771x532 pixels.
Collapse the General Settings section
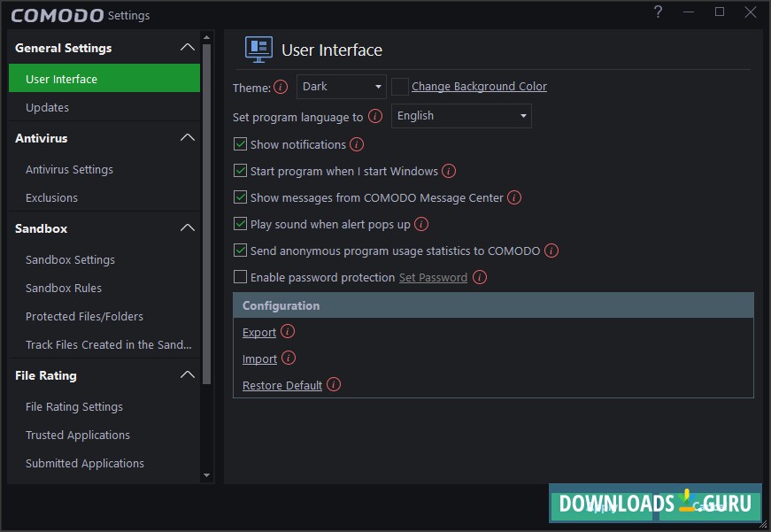coord(187,46)
